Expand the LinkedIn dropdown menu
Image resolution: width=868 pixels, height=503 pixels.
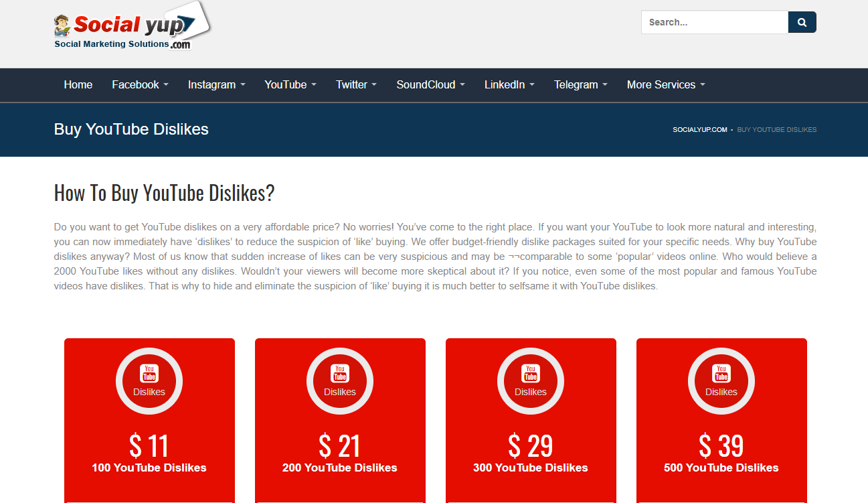[x=509, y=84]
